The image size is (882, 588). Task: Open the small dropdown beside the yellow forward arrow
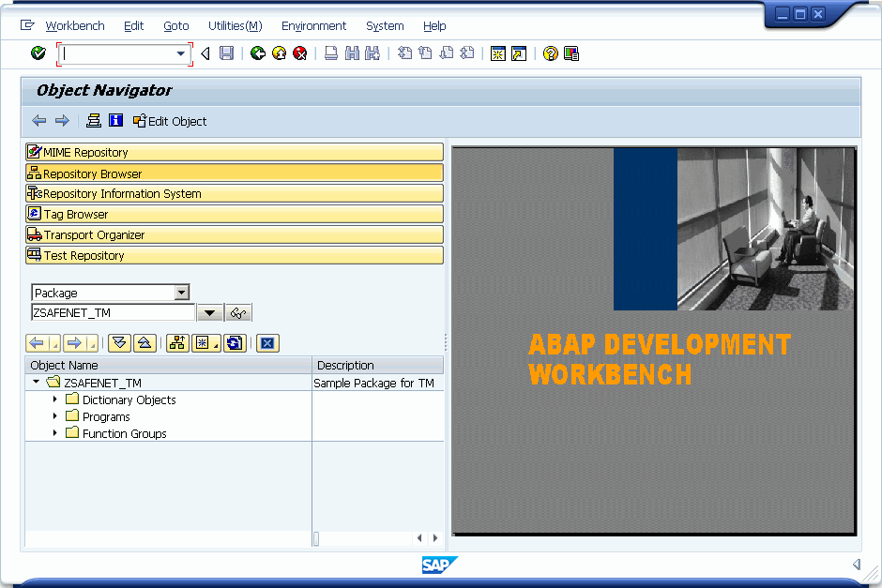pos(93,343)
